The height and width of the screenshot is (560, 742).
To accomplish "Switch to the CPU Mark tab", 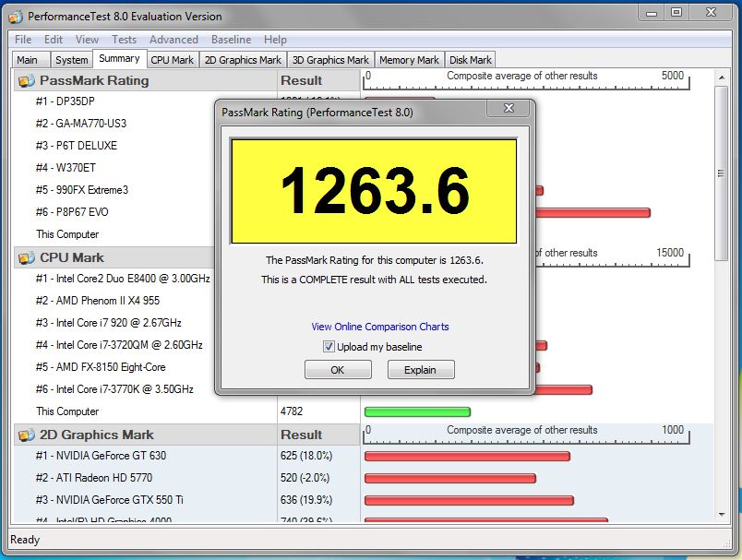I will (x=173, y=60).
